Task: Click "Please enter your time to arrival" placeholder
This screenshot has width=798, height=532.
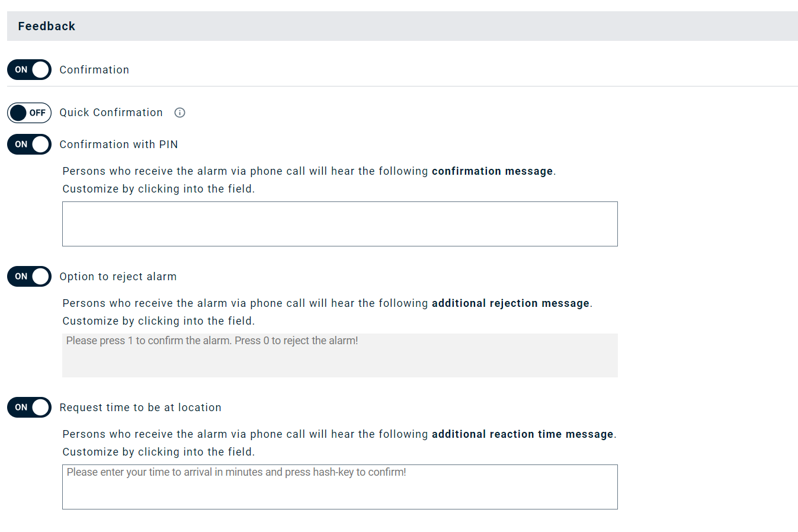Action: click(236, 472)
